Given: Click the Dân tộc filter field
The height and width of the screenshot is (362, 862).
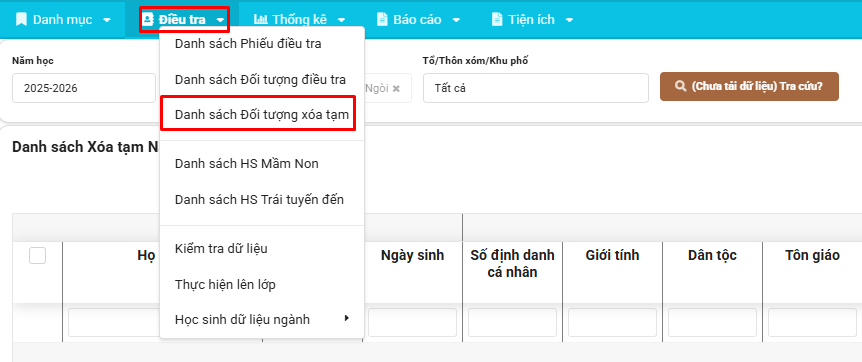Looking at the screenshot, I should [712, 323].
